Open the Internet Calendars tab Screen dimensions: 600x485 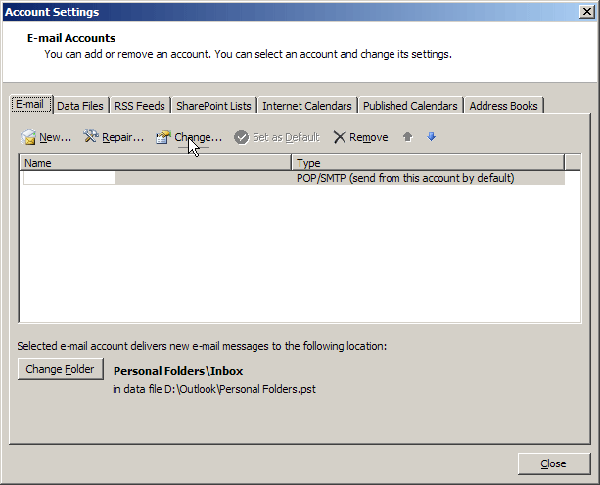click(x=307, y=106)
